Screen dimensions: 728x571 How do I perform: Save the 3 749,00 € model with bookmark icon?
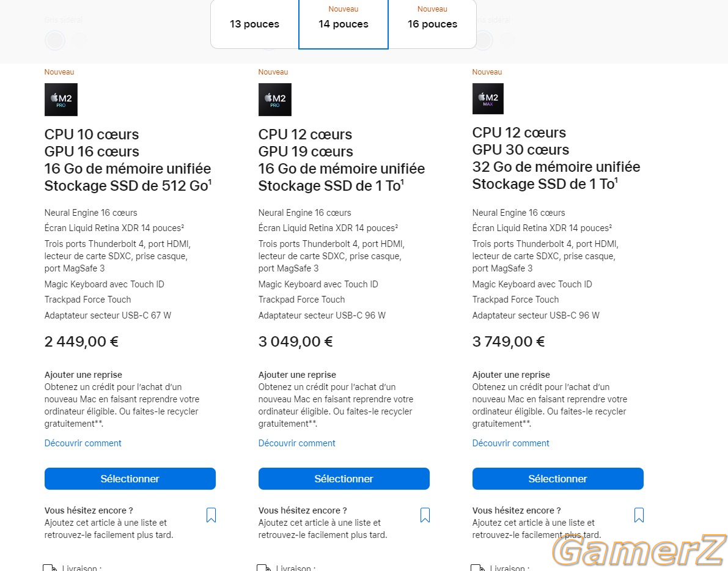(x=639, y=515)
